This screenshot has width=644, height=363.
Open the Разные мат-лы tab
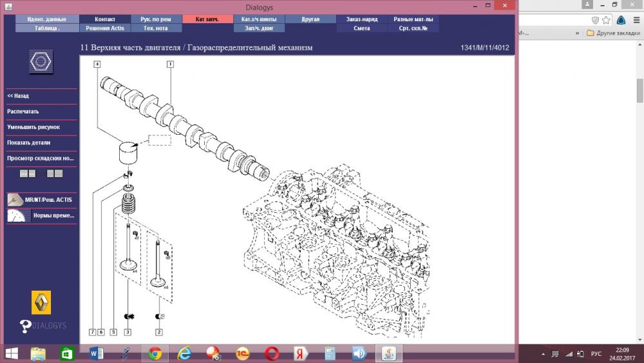pos(413,19)
